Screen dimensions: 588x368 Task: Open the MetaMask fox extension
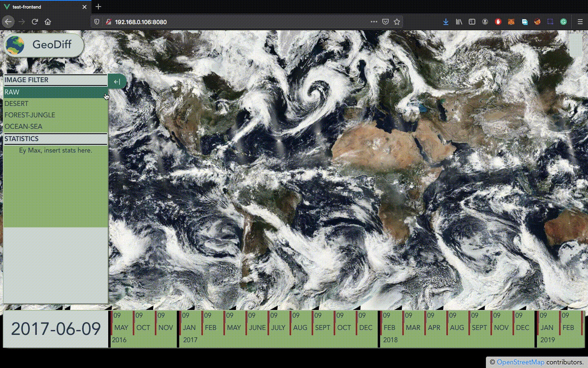click(x=511, y=22)
